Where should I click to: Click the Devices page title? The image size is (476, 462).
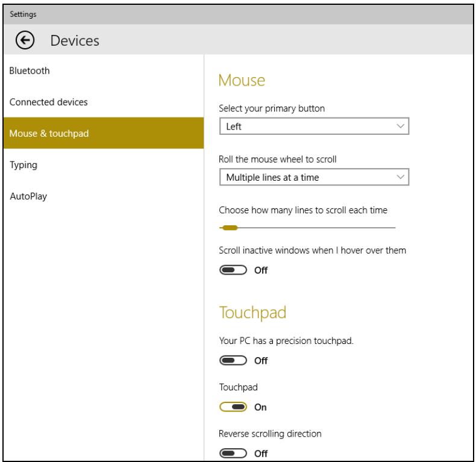75,41
